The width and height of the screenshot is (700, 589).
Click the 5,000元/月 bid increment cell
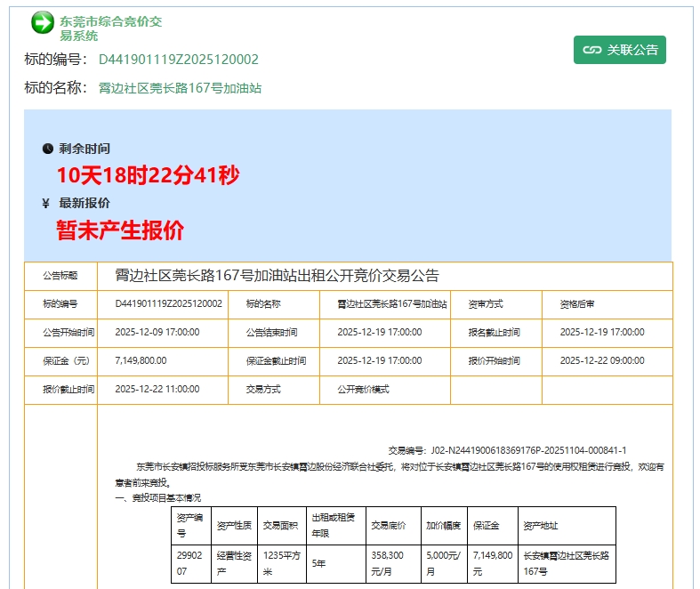point(444,563)
